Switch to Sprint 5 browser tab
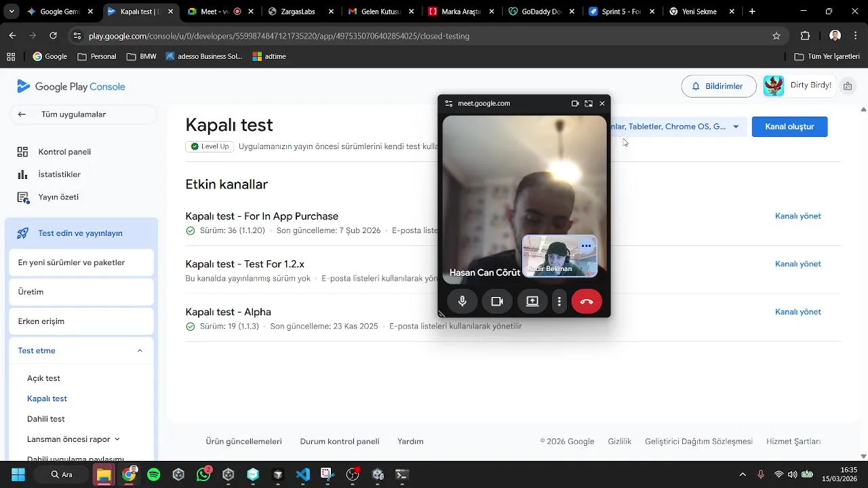Viewport: 868px width, 488px height. click(620, 12)
